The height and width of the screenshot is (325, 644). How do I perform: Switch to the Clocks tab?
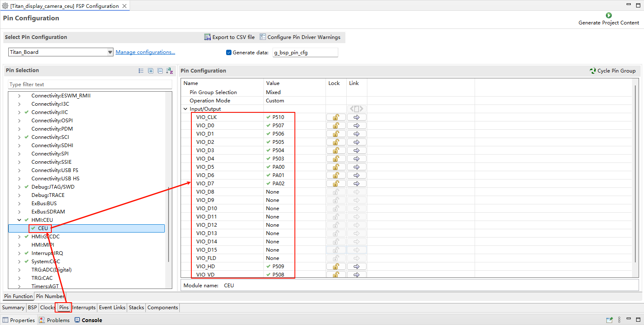click(x=47, y=308)
